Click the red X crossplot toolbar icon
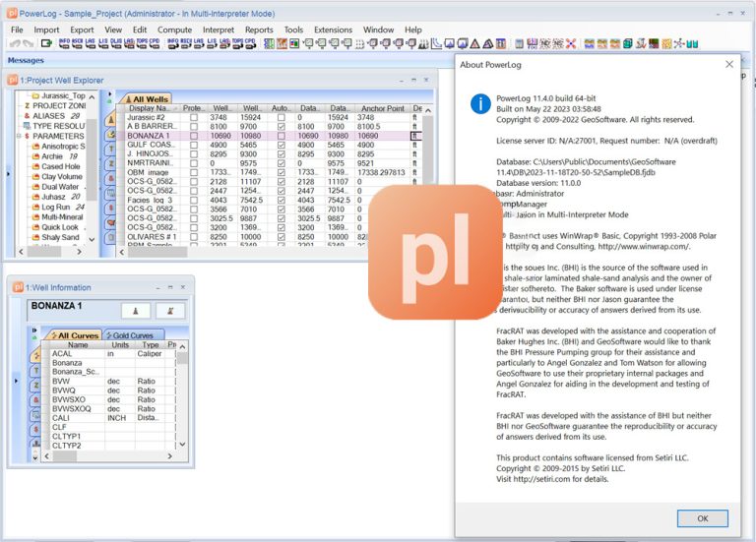The height and width of the screenshot is (542, 756). pos(571,44)
